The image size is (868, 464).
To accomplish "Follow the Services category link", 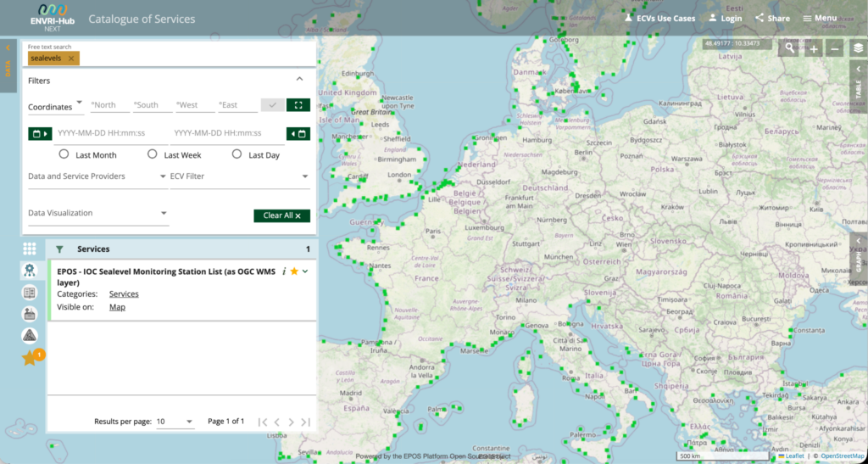I will tap(124, 293).
